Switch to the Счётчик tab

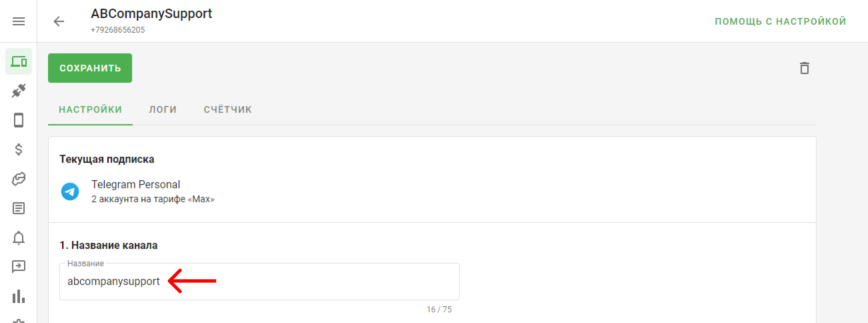coord(228,109)
